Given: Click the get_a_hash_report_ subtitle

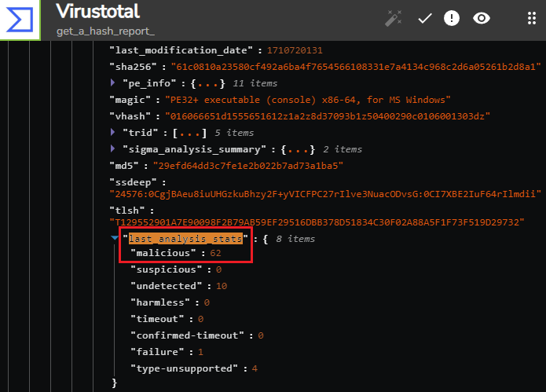Looking at the screenshot, I should tap(105, 31).
